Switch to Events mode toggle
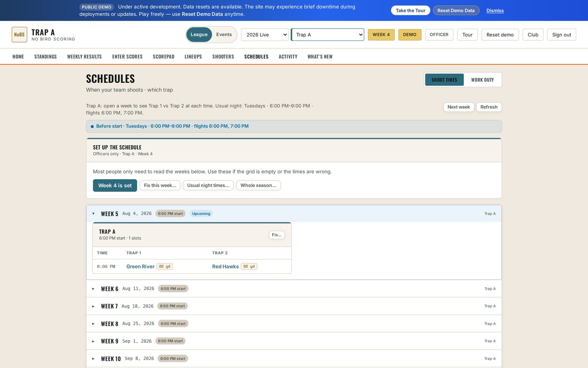 [x=224, y=34]
